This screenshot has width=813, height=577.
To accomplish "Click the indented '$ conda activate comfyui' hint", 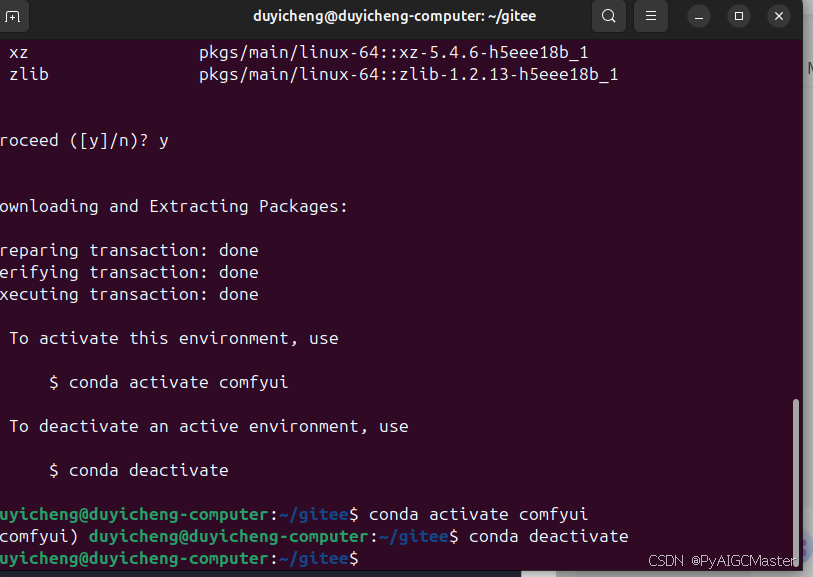I will point(169,383).
